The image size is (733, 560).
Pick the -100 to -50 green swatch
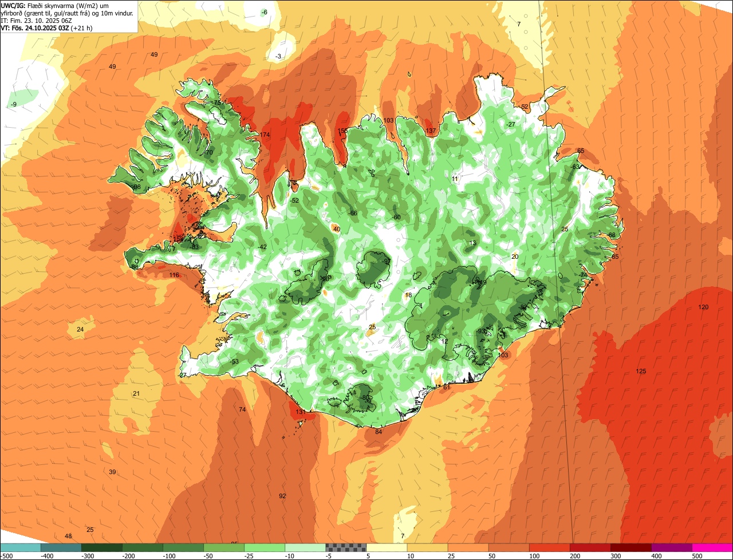(183, 547)
